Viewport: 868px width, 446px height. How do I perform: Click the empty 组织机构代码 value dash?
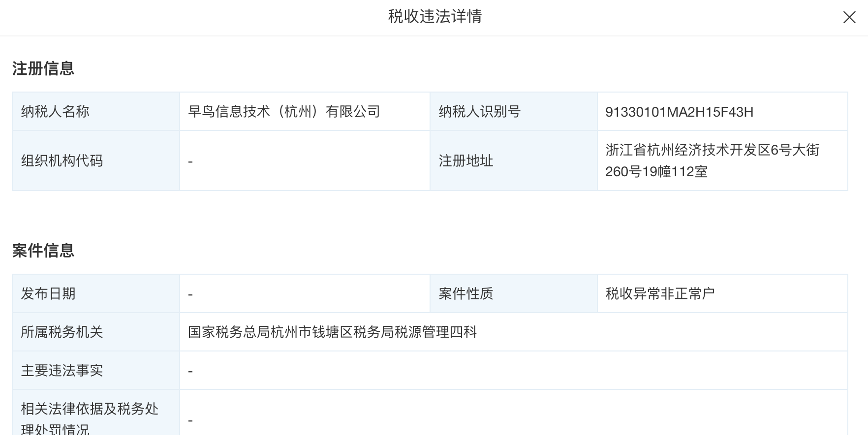190,161
